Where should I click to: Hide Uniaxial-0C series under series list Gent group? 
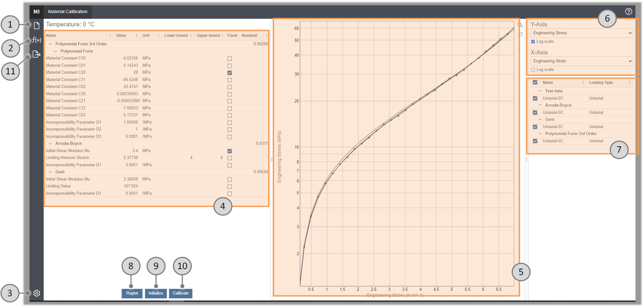coord(535,127)
